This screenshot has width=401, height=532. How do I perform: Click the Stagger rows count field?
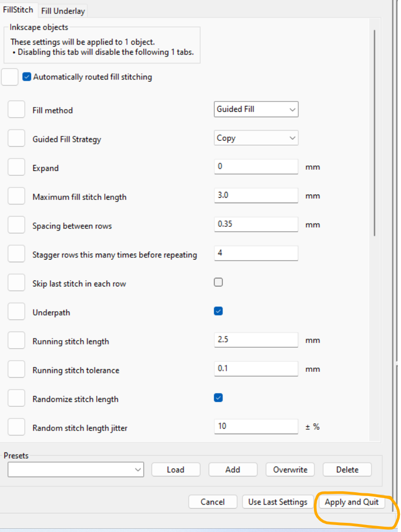point(256,253)
